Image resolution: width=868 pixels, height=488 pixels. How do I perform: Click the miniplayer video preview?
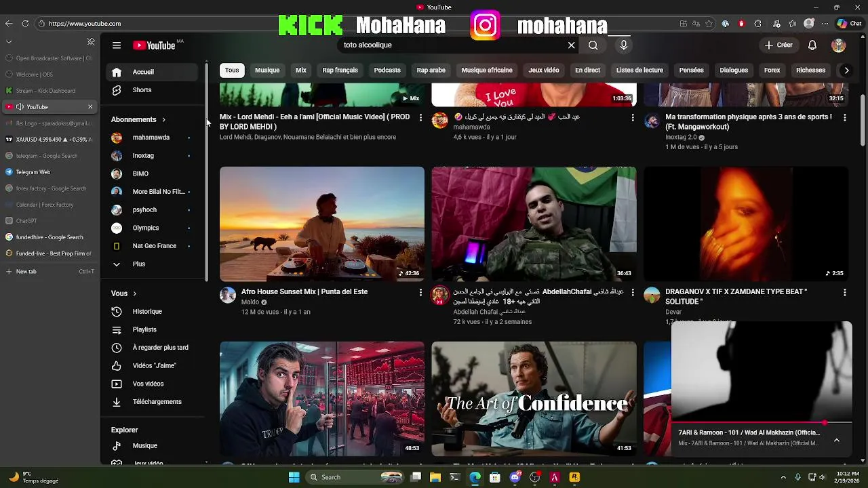(762, 371)
